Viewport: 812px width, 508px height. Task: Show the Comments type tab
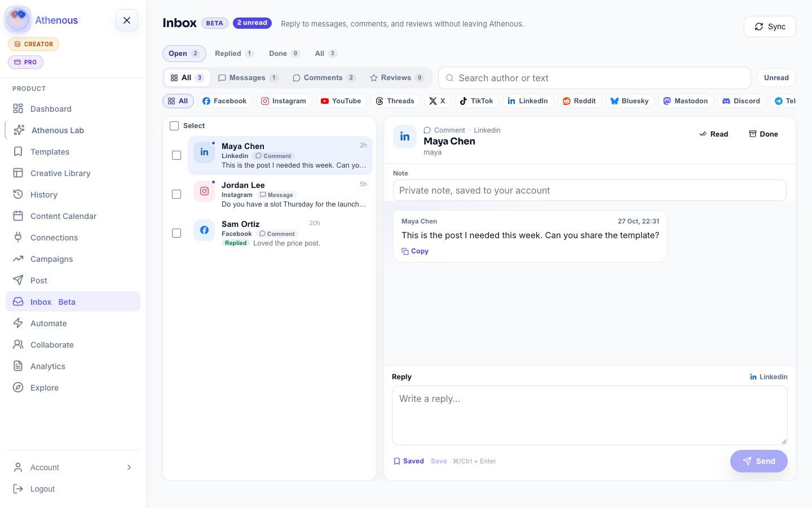324,78
